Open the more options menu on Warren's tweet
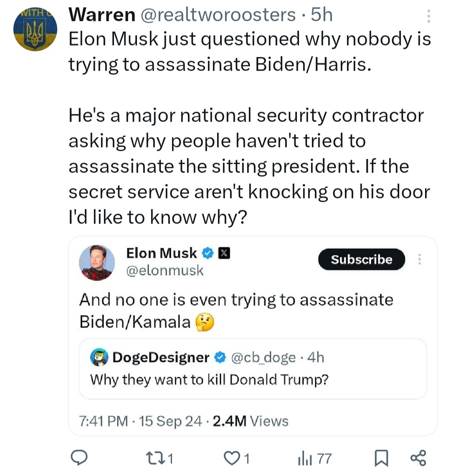Image resolution: width=451 pixels, height=476 pixels. tap(429, 16)
